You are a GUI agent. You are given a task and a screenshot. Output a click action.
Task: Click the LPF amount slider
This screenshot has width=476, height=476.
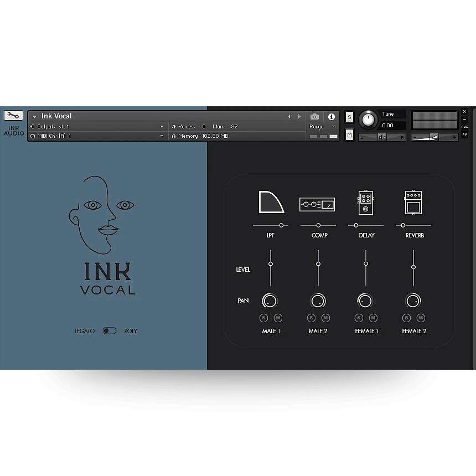[x=271, y=225]
